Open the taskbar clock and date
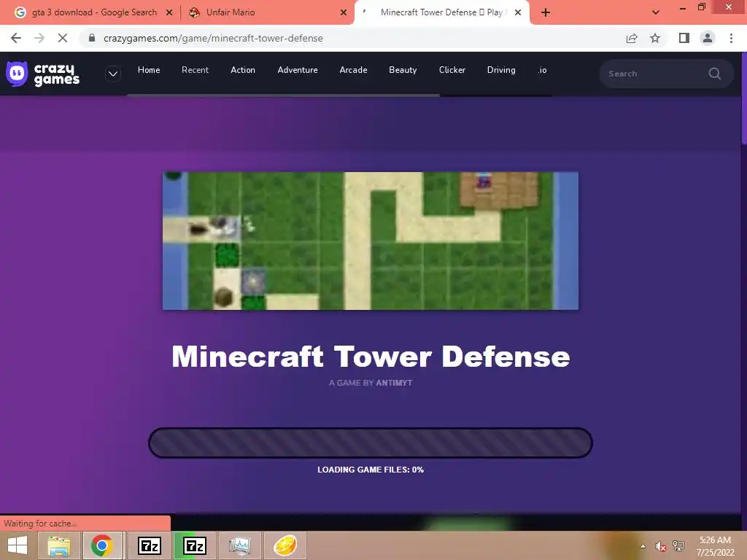 tap(715, 546)
